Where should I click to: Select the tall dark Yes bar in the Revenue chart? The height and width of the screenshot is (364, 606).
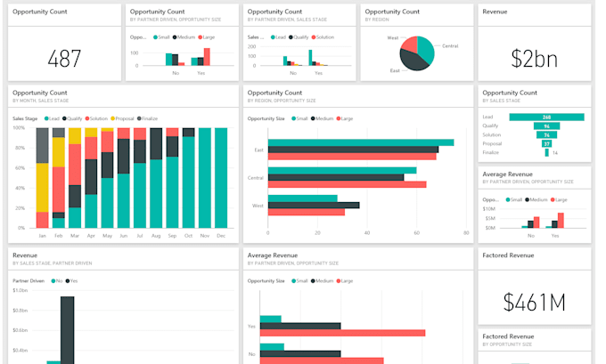(67, 330)
